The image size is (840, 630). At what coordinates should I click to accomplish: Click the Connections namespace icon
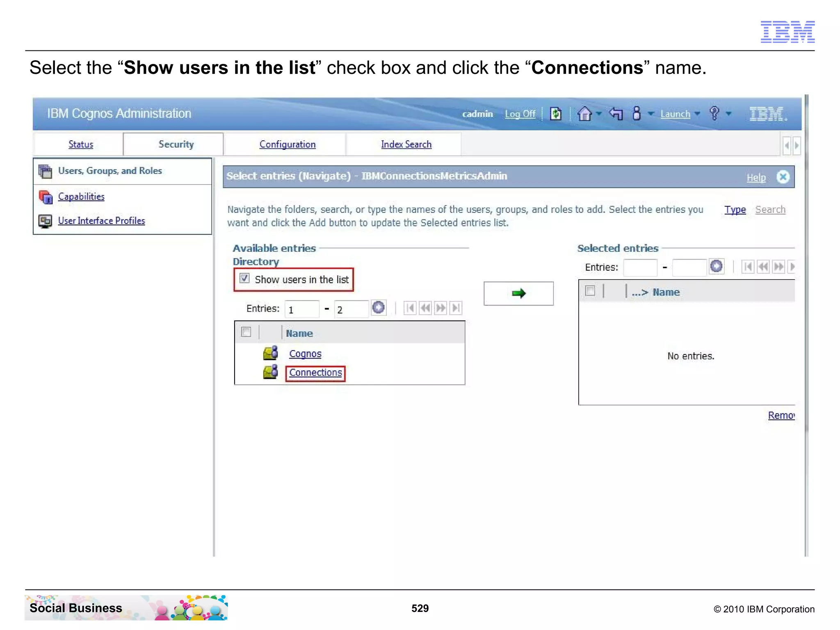click(270, 372)
